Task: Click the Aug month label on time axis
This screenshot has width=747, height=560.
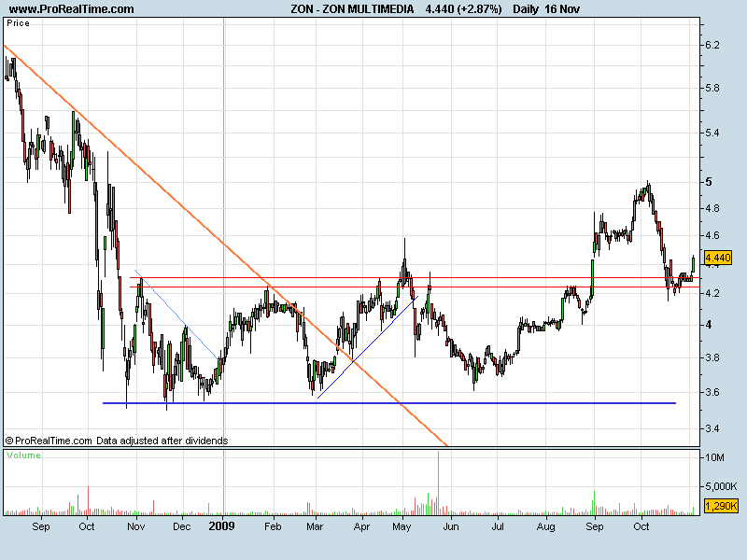Action: point(546,526)
